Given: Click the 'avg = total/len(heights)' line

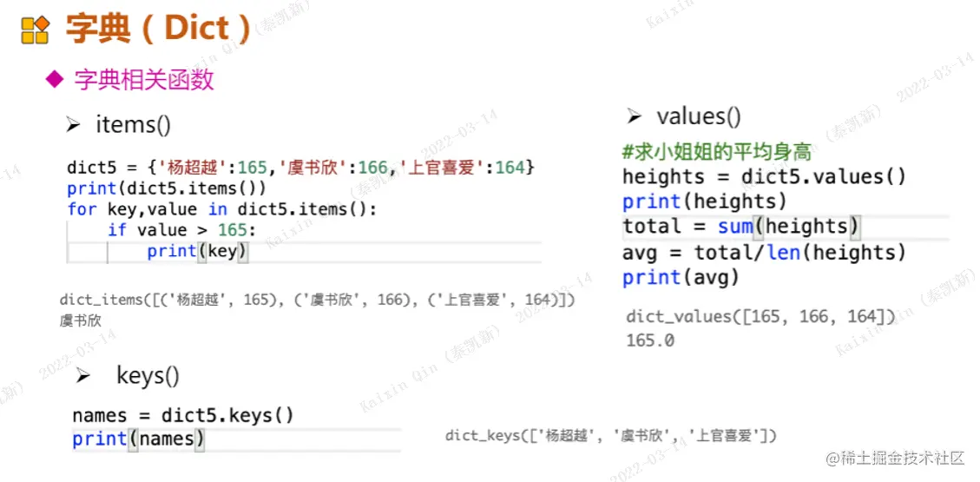Looking at the screenshot, I should tap(764, 253).
